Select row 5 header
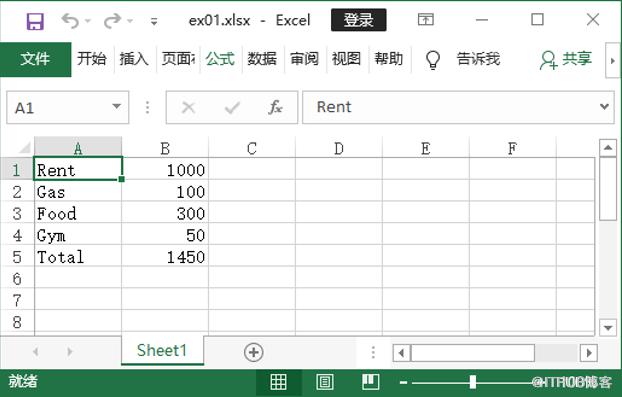622x397 pixels. 17,256
